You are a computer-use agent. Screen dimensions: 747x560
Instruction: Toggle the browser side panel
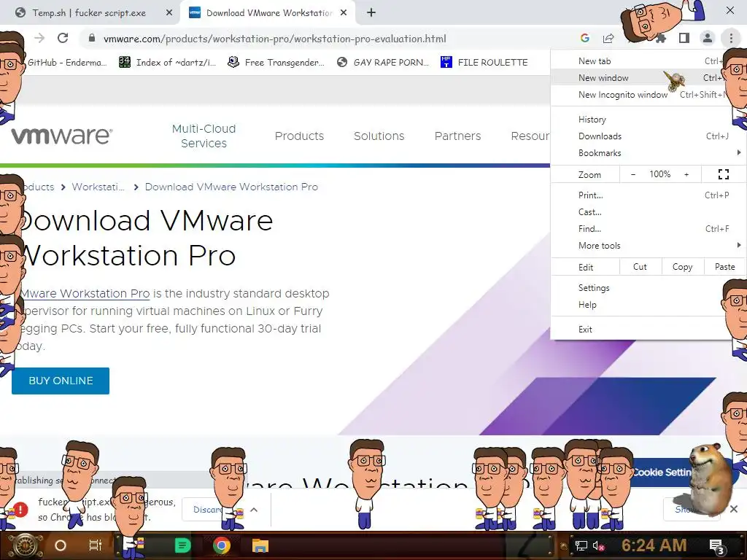click(x=684, y=38)
